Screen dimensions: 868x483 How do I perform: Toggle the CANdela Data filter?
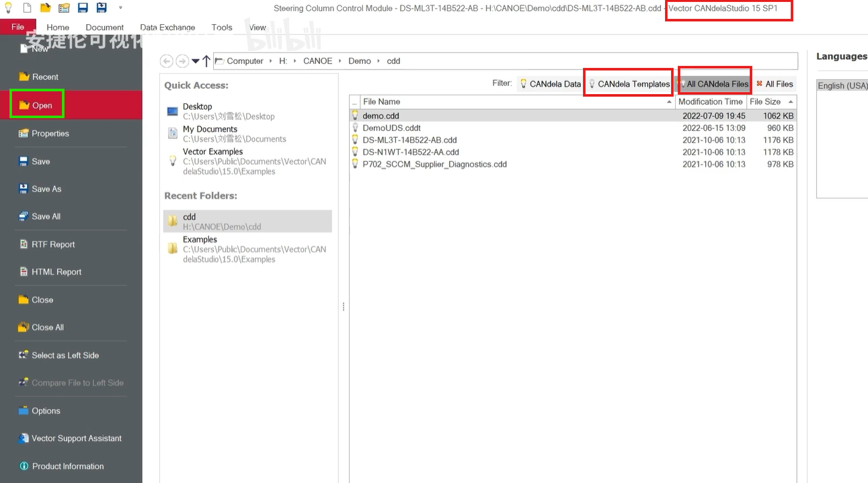click(550, 84)
